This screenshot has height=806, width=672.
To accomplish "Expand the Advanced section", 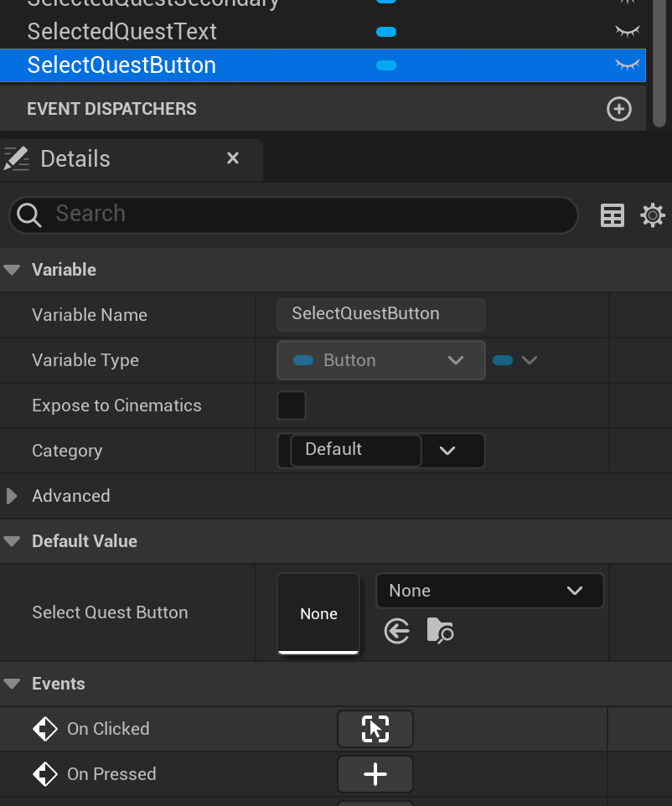I will tap(12, 496).
